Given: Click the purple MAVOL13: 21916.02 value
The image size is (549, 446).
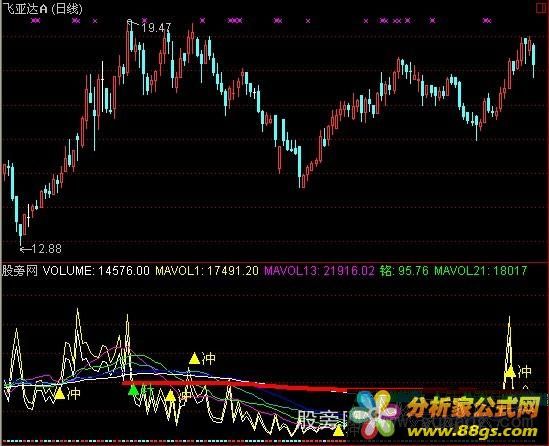Looking at the screenshot, I should pyautogui.click(x=319, y=271).
